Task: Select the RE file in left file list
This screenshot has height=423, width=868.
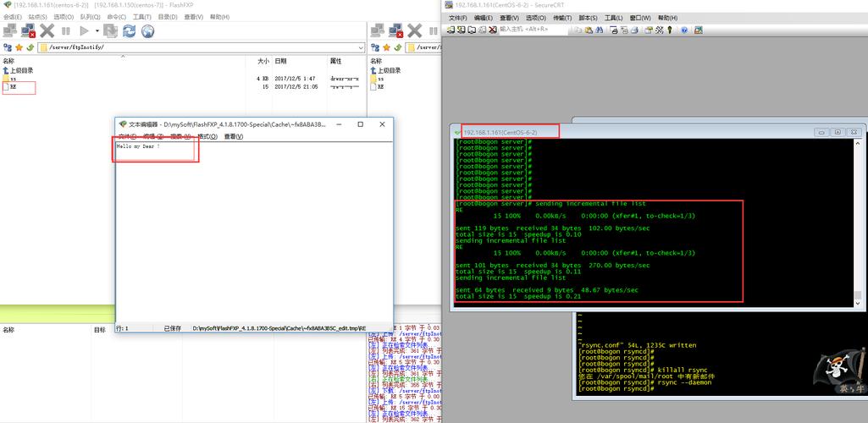Action: [x=14, y=86]
